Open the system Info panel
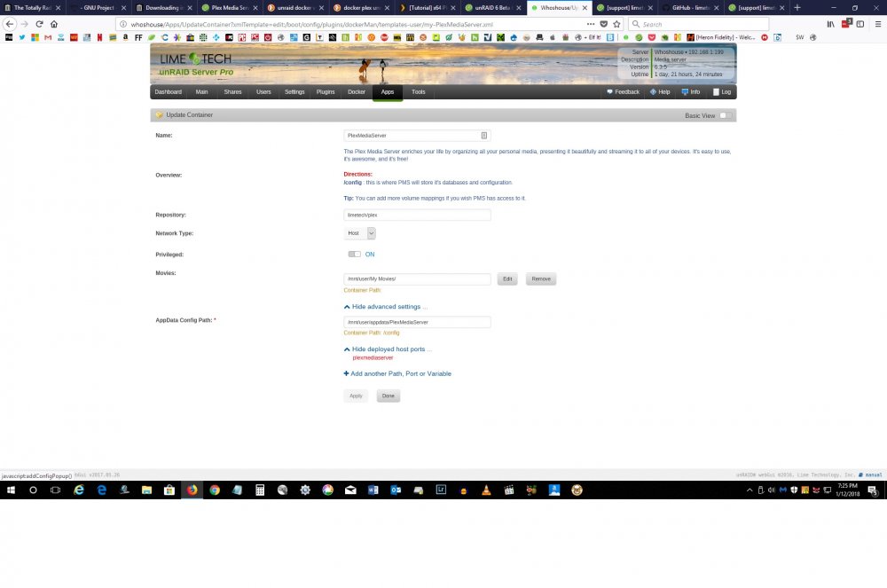Viewport: 887px width, 588px height. pos(691,92)
